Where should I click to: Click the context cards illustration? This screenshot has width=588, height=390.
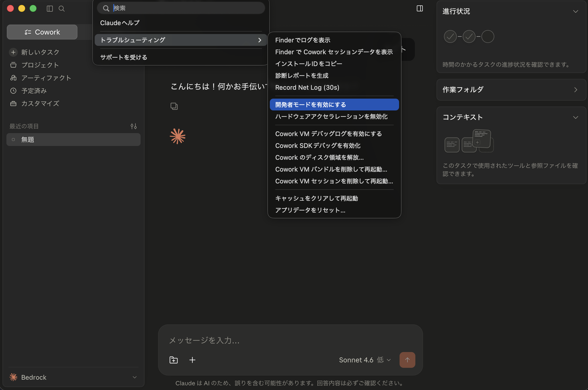[469, 141]
